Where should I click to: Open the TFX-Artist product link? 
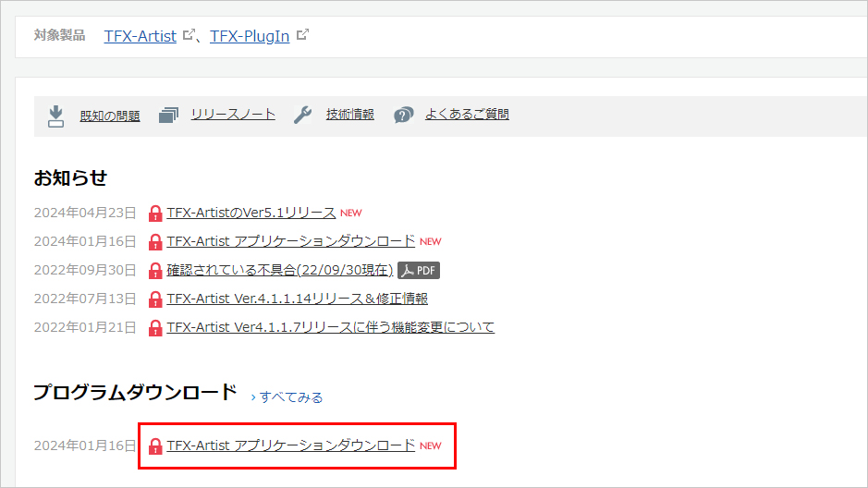point(141,36)
